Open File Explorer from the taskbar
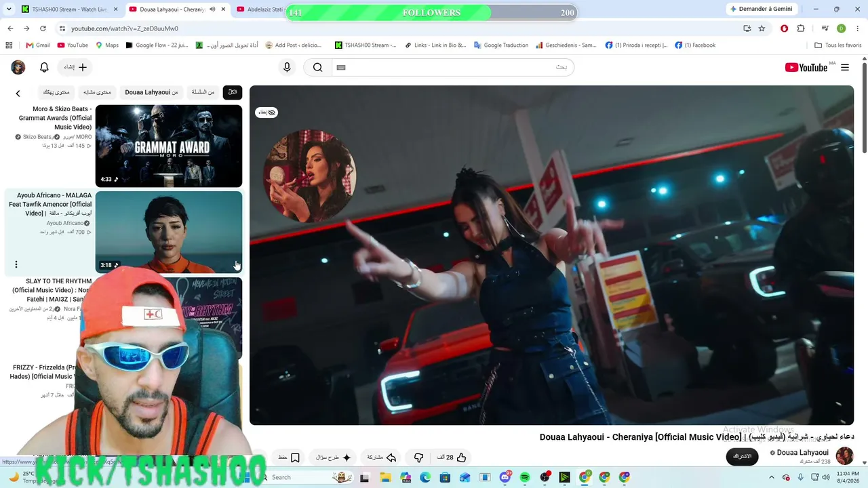This screenshot has height=488, width=868. 385,477
